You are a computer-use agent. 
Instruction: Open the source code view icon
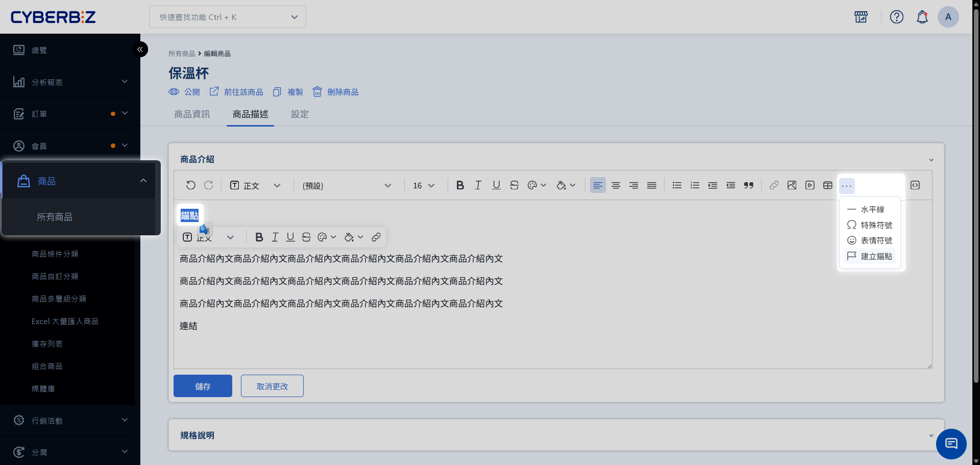pos(915,185)
